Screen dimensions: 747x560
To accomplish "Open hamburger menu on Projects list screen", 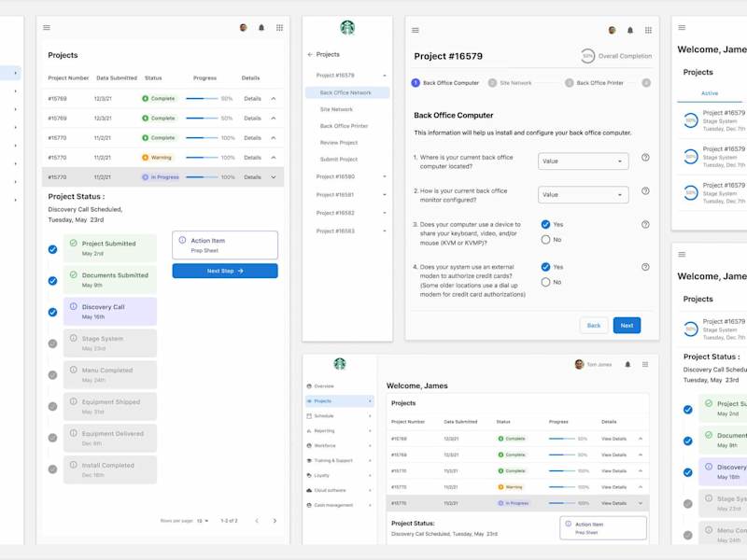I will pos(47,28).
